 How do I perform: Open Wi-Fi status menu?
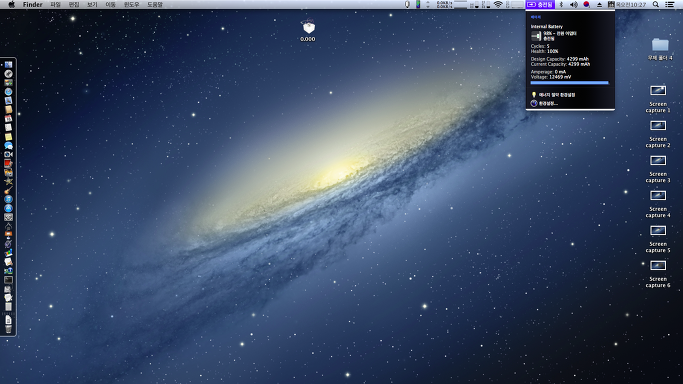(x=498, y=4)
